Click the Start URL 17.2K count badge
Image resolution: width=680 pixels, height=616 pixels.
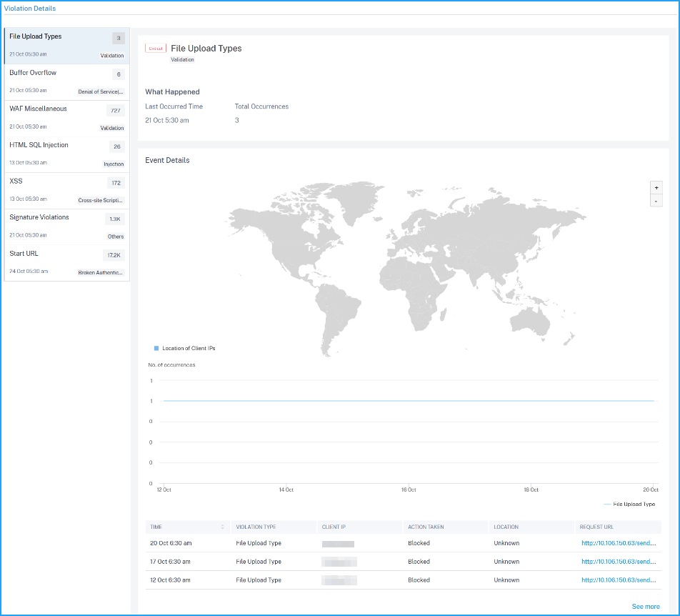[114, 255]
